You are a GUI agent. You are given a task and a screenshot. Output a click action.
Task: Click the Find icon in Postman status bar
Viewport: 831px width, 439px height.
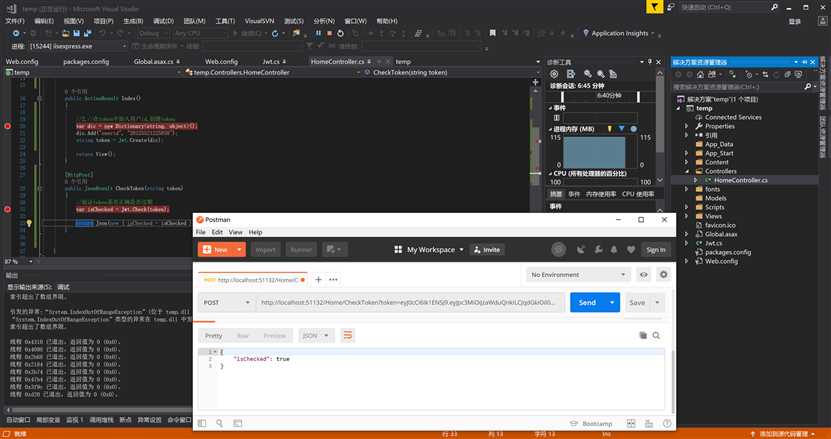tap(219, 423)
